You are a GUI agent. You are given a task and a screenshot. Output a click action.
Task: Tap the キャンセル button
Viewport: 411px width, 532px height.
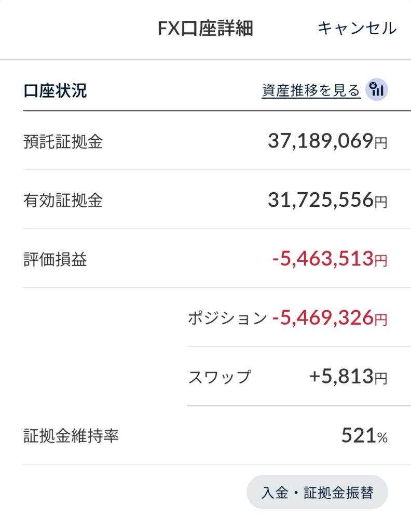click(x=357, y=28)
